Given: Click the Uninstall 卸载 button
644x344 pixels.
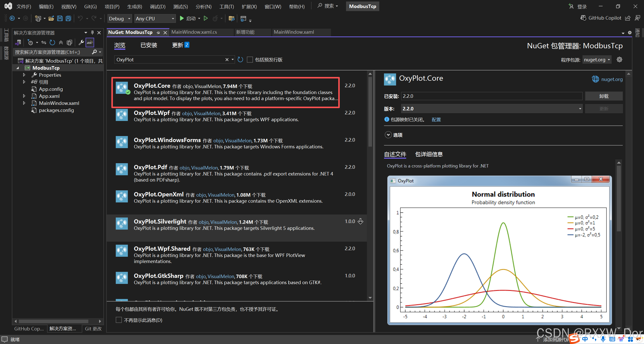Looking at the screenshot, I should pyautogui.click(x=603, y=96).
